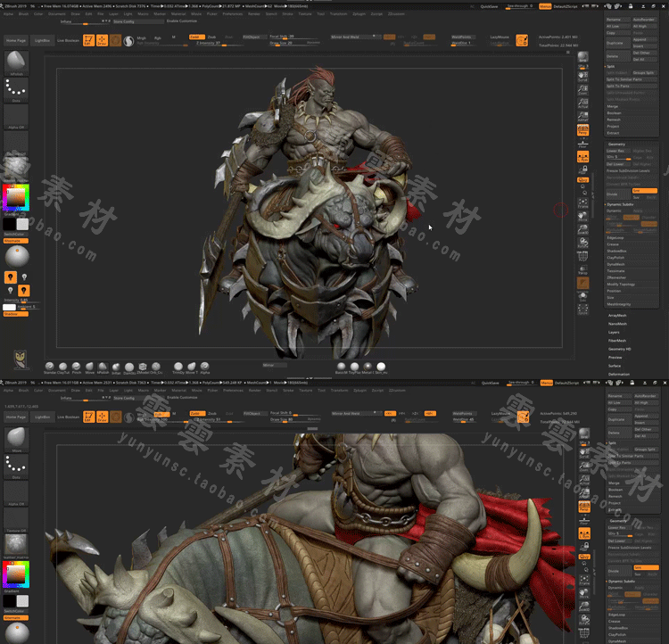Collapse Split section in top window
The image size is (669, 644).
(x=611, y=66)
